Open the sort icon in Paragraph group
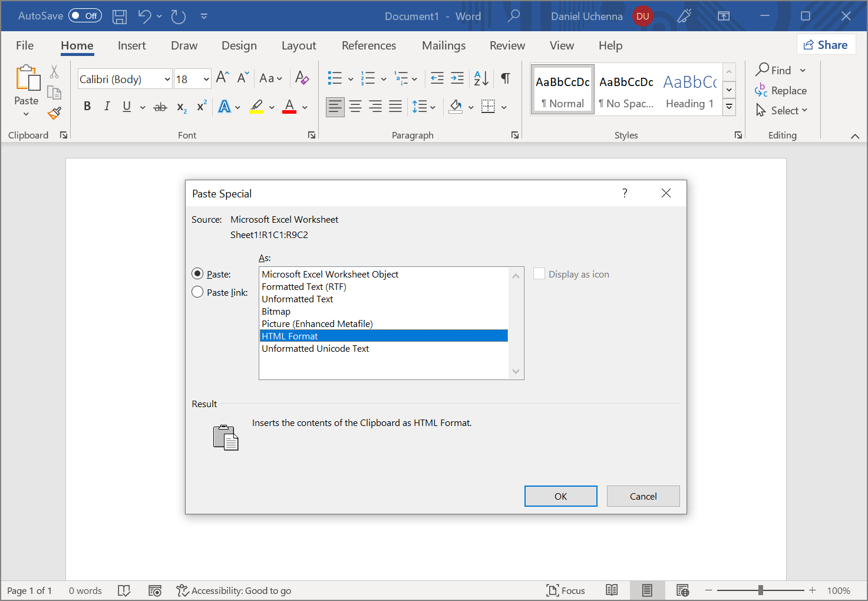 pyautogui.click(x=480, y=78)
